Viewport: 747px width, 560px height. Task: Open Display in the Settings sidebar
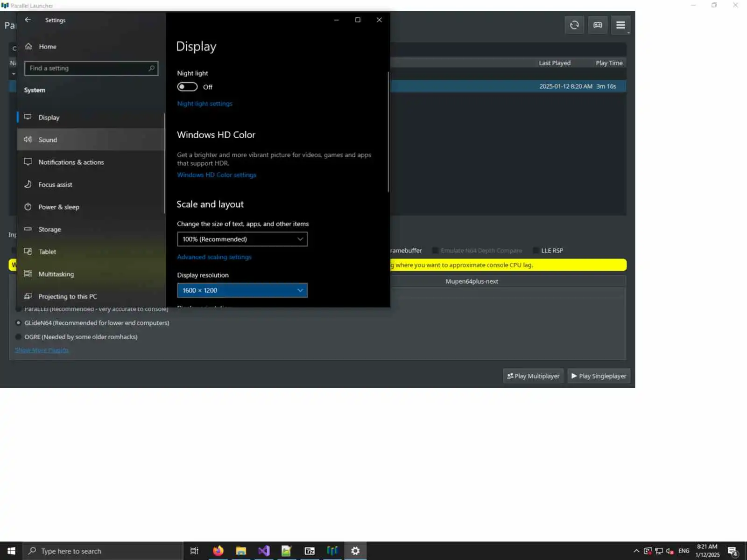[91, 118]
